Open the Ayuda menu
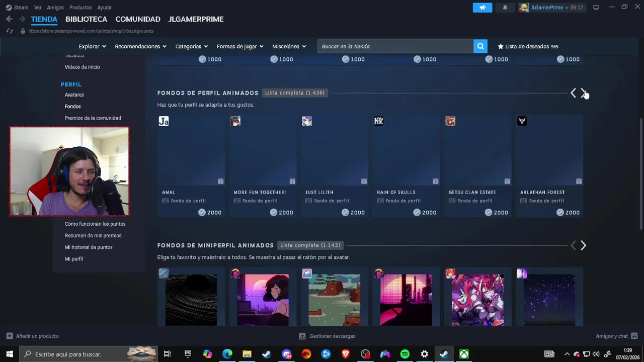Image resolution: width=644 pixels, height=362 pixels. click(104, 8)
